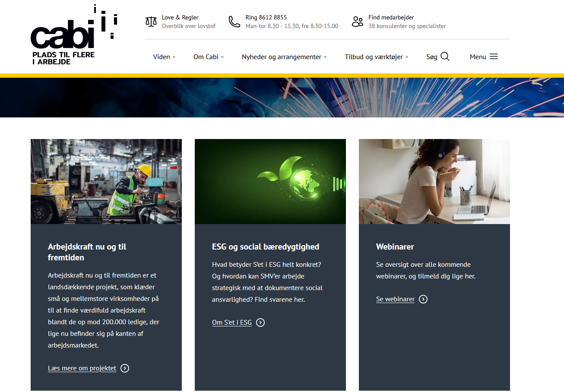This screenshot has width=564, height=392.
Task: Click the Ring 8612 8855 link
Action: pos(266,18)
